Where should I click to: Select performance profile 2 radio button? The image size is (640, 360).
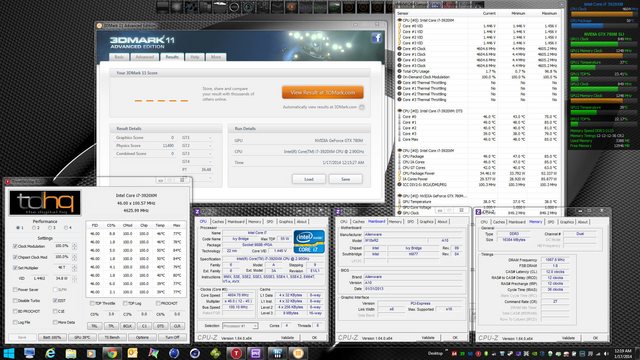click(x=34, y=228)
